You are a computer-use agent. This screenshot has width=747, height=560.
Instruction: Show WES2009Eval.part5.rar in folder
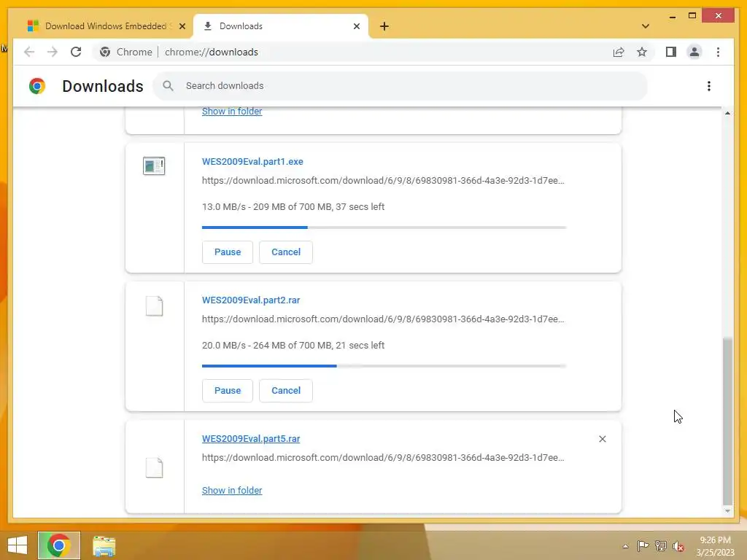(232, 490)
